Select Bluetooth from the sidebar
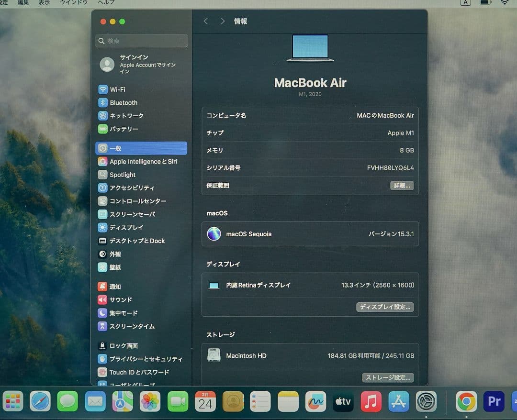Image resolution: width=517 pixels, height=420 pixels. 124,102
